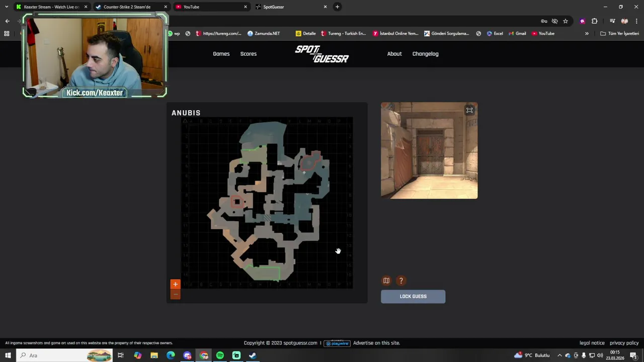Open the browser profile avatar
Image resolution: width=644 pixels, height=362 pixels.
pyautogui.click(x=624, y=21)
